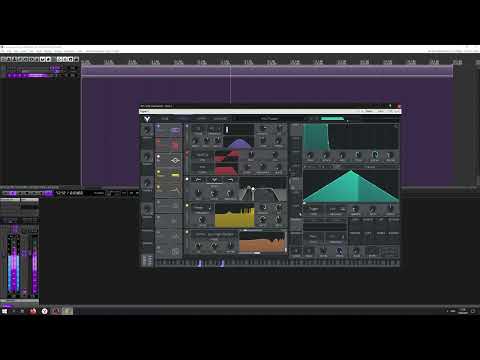Turn off the EQ panel power button
Screen dimensions: 480x360
click(x=187, y=179)
